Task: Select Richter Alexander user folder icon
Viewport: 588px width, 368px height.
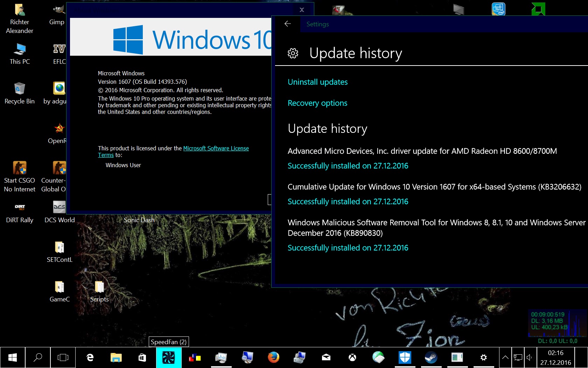Action: (x=20, y=19)
